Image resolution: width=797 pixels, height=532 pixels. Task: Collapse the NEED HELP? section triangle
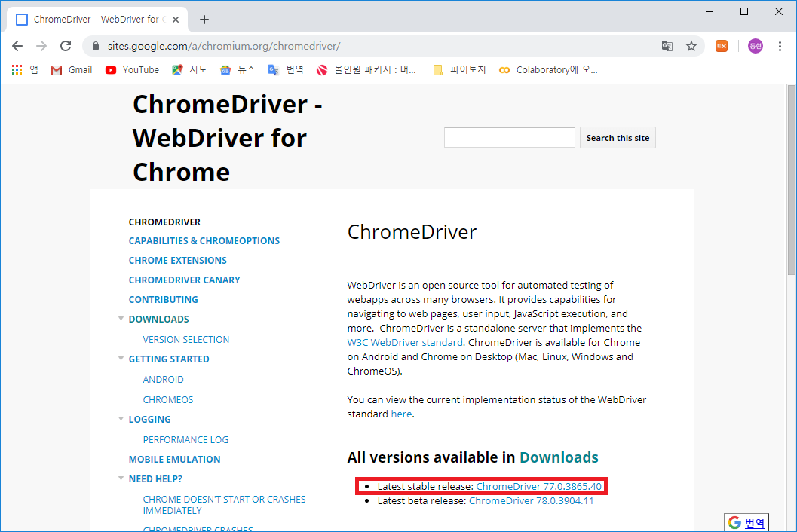tap(121, 478)
